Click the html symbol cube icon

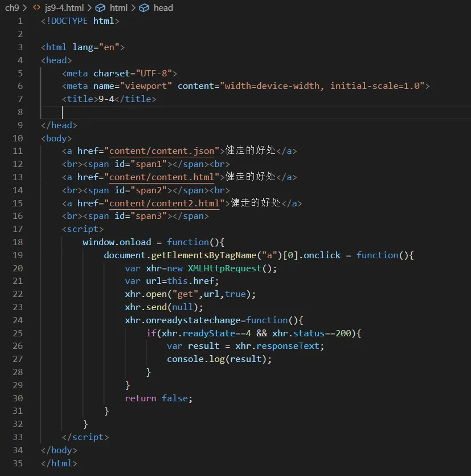point(100,8)
